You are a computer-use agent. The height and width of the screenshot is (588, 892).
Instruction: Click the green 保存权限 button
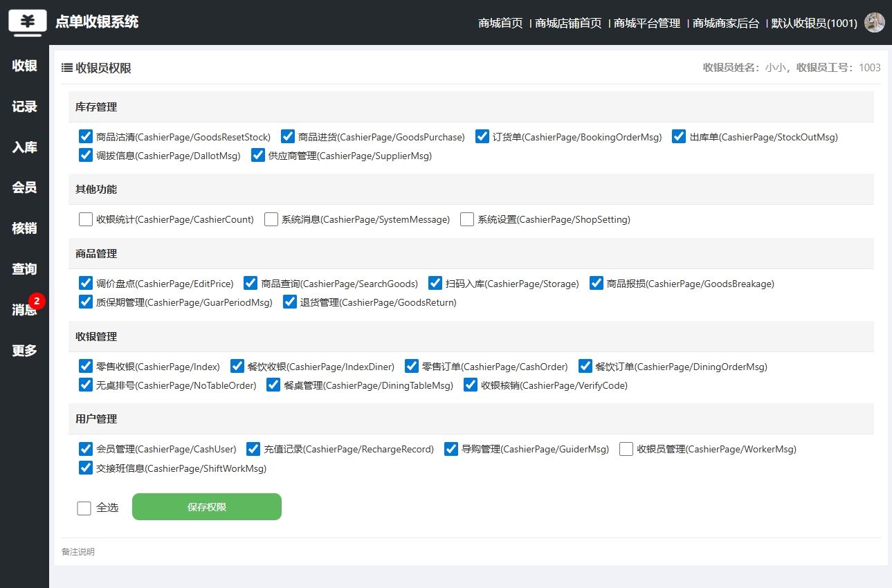[x=206, y=507]
